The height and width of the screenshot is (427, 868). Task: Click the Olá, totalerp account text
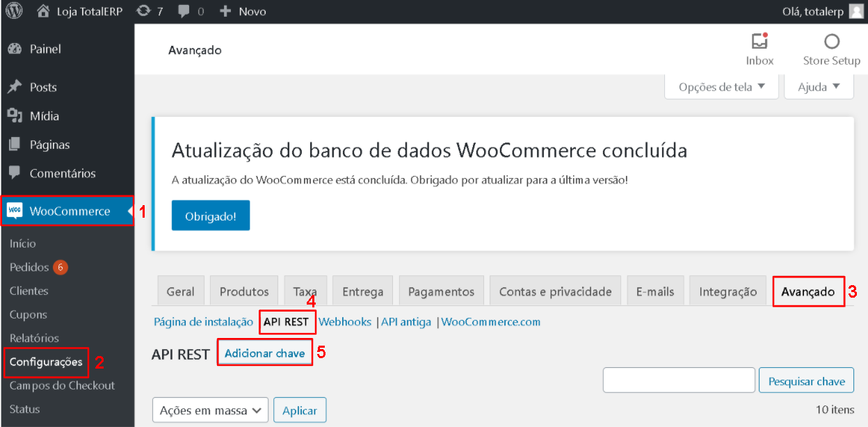pyautogui.click(x=814, y=11)
